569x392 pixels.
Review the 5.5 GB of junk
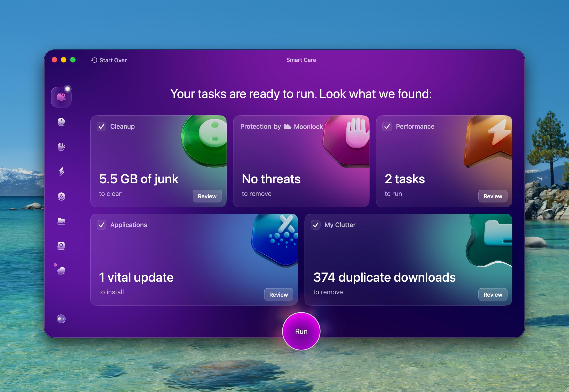(207, 196)
